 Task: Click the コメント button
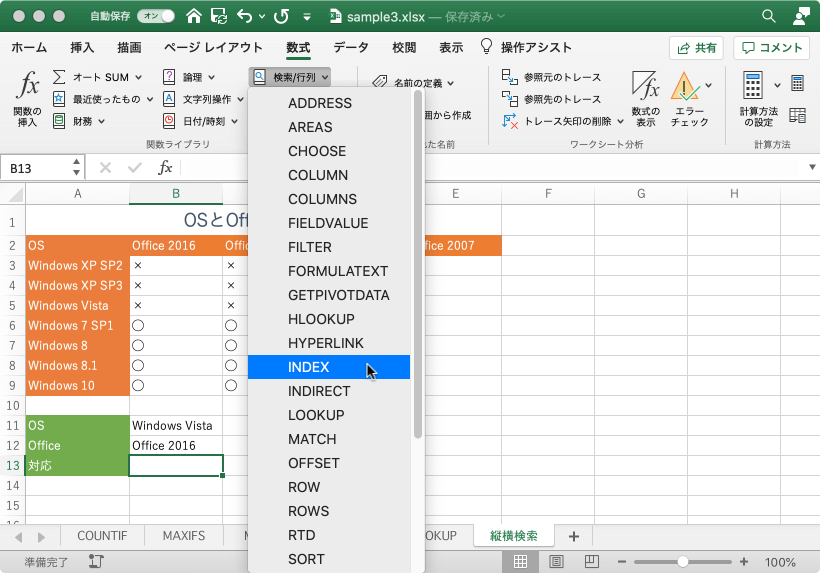pos(772,48)
